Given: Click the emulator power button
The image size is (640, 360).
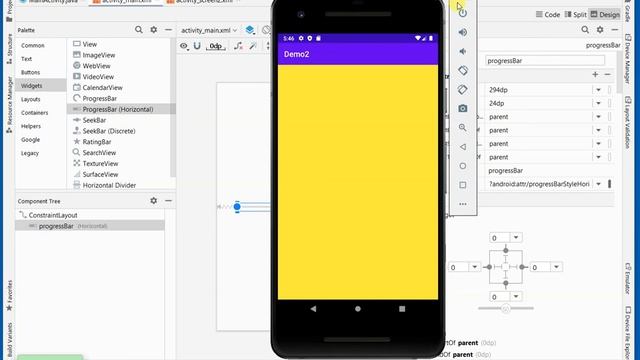Looking at the screenshot, I should point(462,13).
